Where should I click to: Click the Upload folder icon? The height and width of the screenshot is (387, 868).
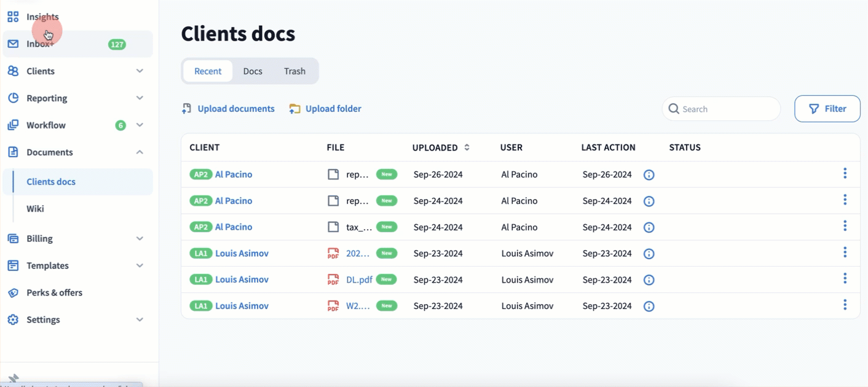(x=295, y=109)
